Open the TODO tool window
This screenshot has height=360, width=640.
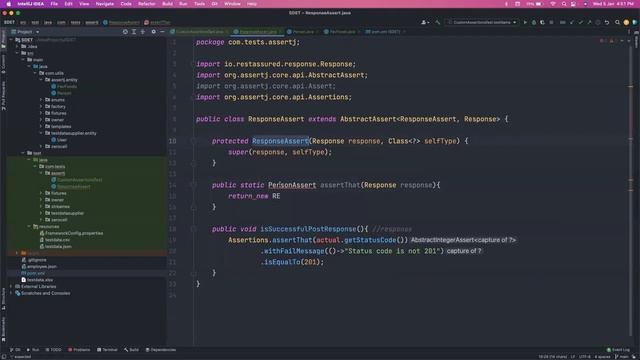click(53, 350)
